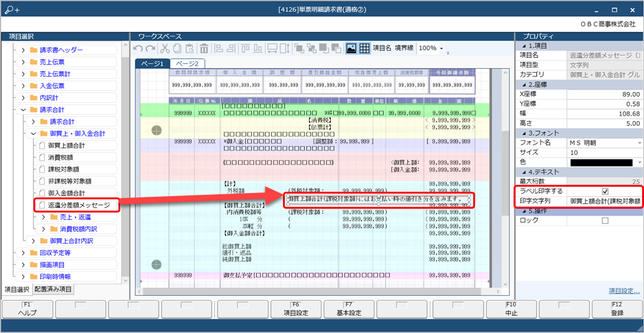Click the Match width icon
This screenshot has height=333, width=644.
272,49
